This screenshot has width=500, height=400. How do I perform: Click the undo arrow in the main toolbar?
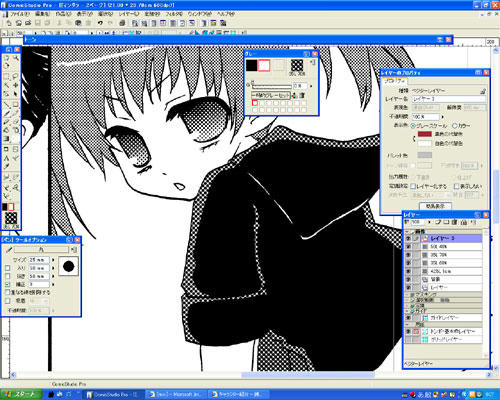coord(100,23)
